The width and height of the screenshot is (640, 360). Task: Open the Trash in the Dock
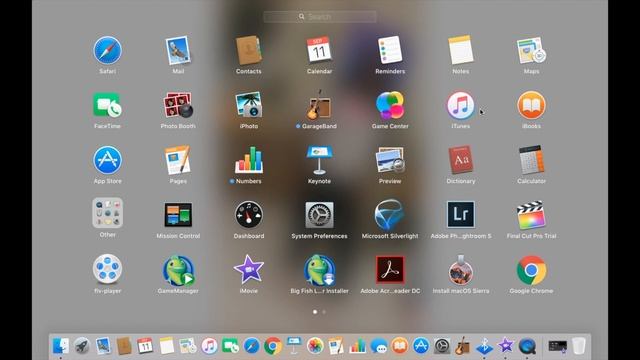[578, 346]
